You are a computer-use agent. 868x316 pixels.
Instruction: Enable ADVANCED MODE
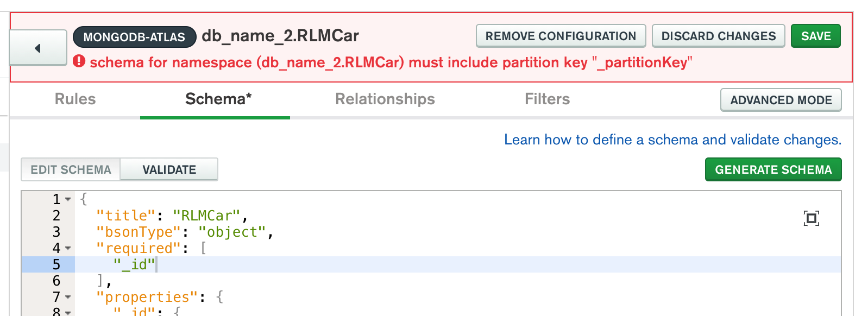point(781,100)
